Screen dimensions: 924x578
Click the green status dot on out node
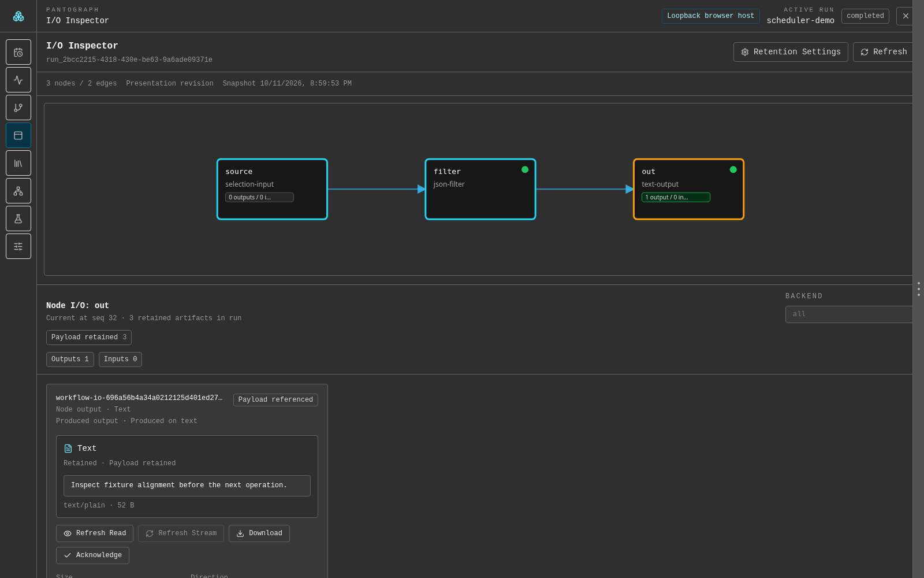[733, 169]
